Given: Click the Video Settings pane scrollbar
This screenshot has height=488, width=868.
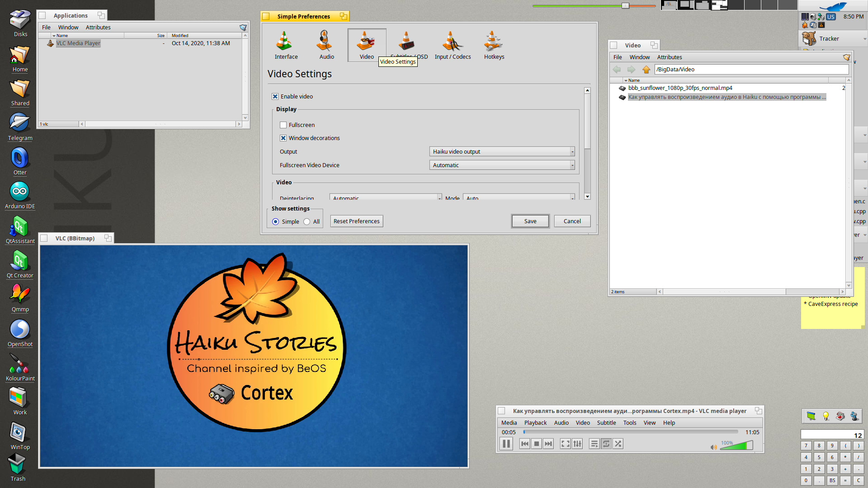Looking at the screenshot, I should [x=587, y=143].
